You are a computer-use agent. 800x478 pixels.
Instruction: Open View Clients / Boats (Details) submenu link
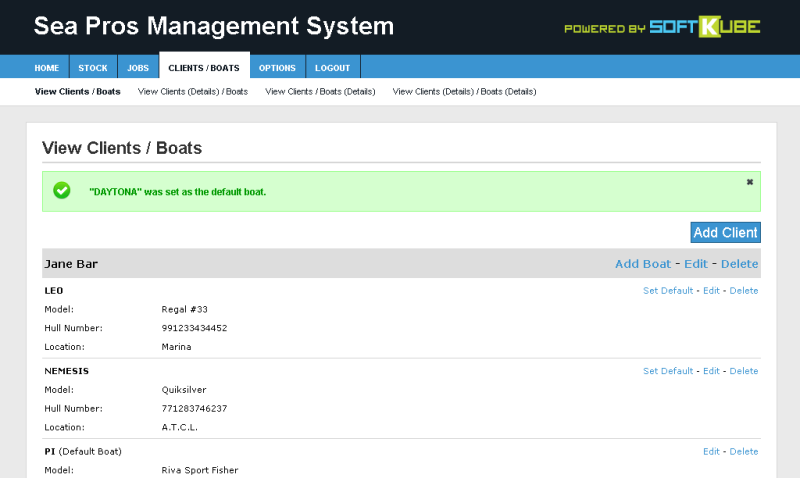(x=320, y=92)
